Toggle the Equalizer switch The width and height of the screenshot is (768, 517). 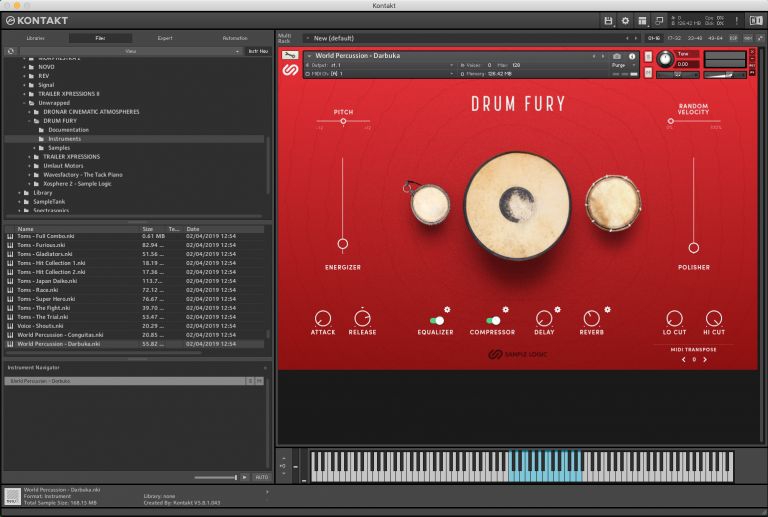(x=436, y=320)
